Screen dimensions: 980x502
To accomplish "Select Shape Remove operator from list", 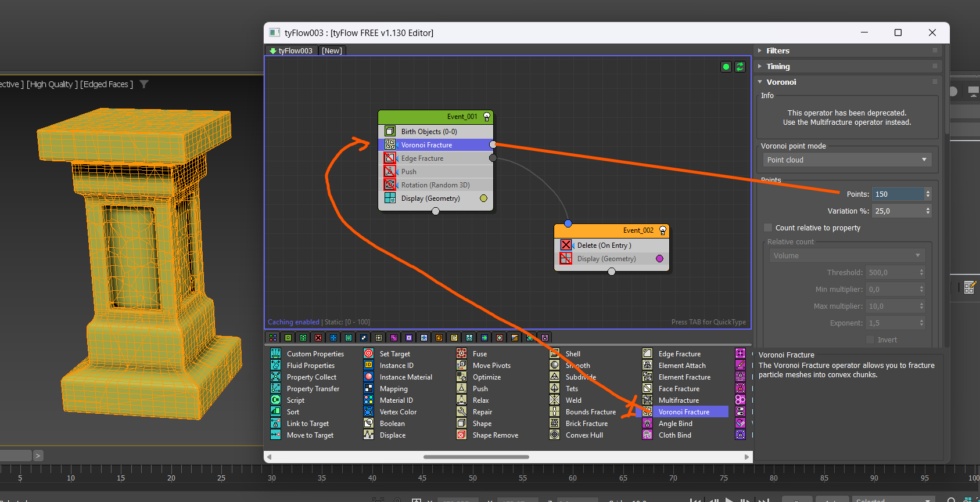I will coord(495,435).
